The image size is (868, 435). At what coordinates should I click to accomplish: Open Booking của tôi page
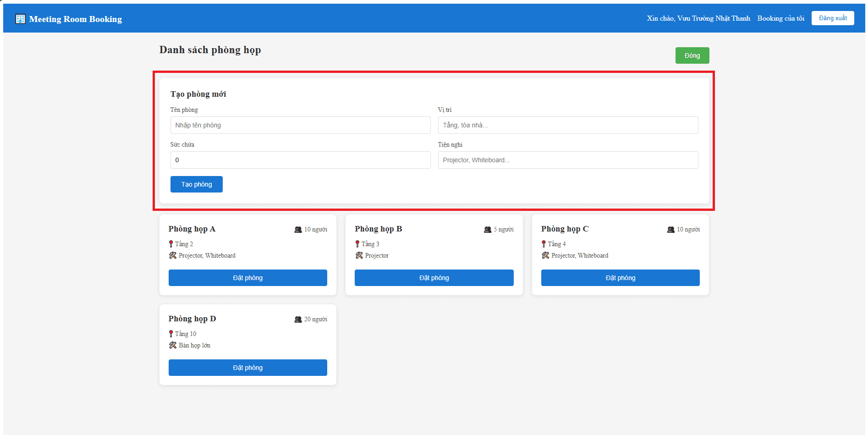click(x=780, y=18)
